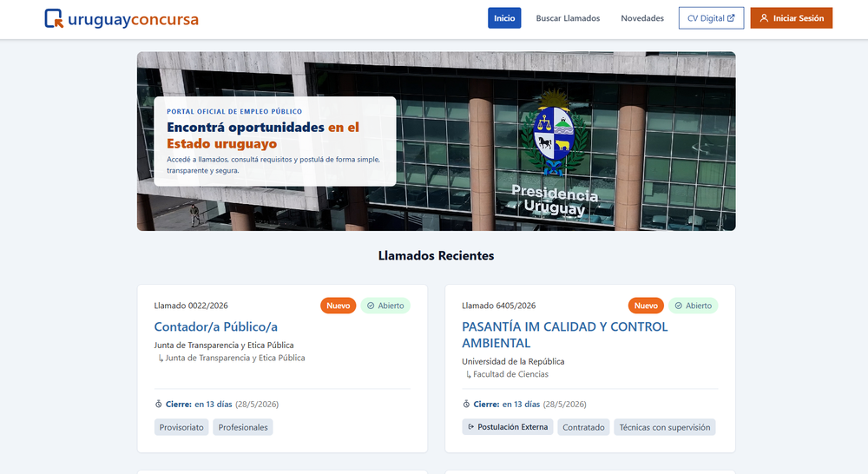This screenshot has width=868, height=474.
Task: Click the check icon in PASANTÍA Abierto badge
Action: click(678, 306)
